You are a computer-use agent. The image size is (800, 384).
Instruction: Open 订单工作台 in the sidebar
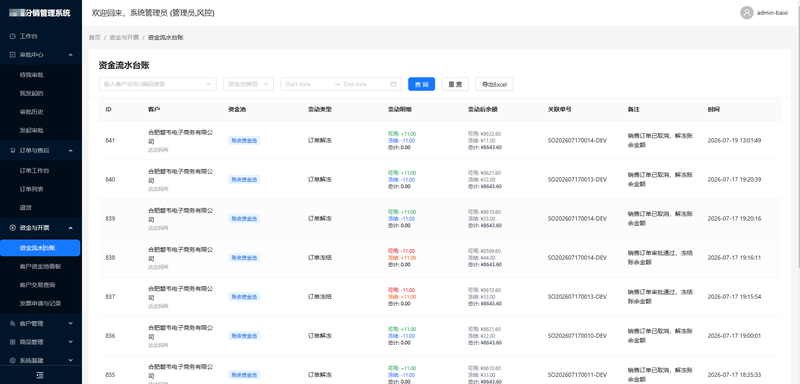pos(35,170)
